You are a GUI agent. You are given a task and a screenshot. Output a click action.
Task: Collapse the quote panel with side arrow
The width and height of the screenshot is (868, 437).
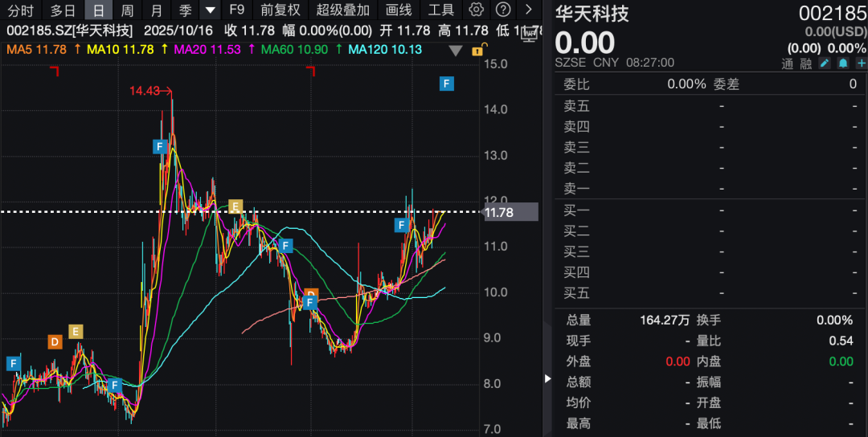548,378
